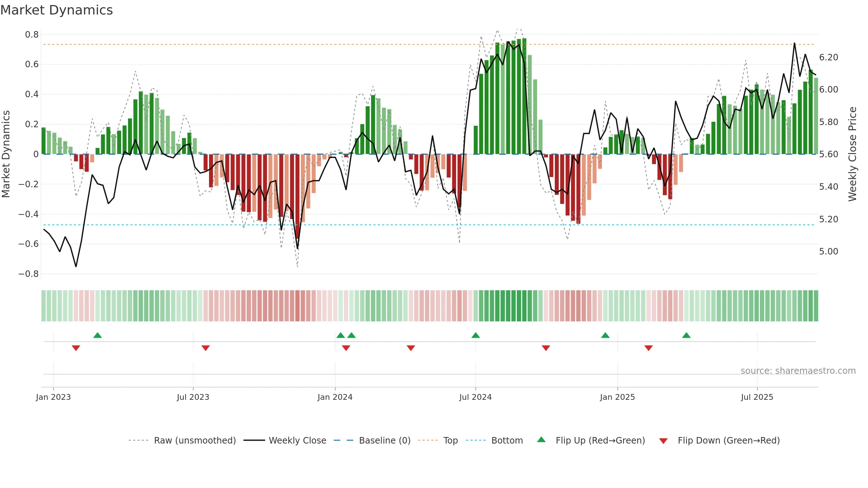
Task: Click the red flip-down marker after Jul 2023
Action: pos(205,348)
